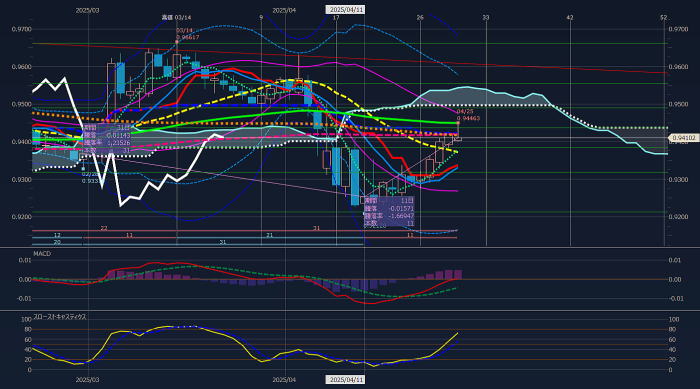Screen dimensions: 700x389
Task: Click 20 on the right stochastics axis
Action: pos(672,360)
